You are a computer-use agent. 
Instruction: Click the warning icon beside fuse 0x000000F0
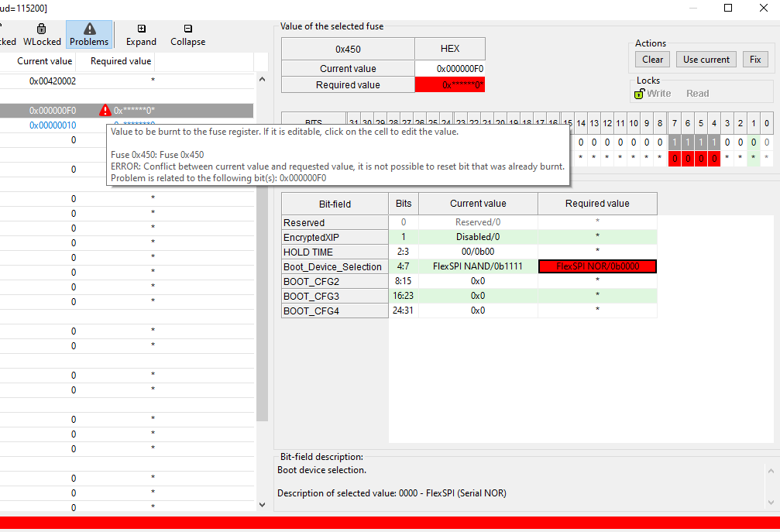pos(105,109)
